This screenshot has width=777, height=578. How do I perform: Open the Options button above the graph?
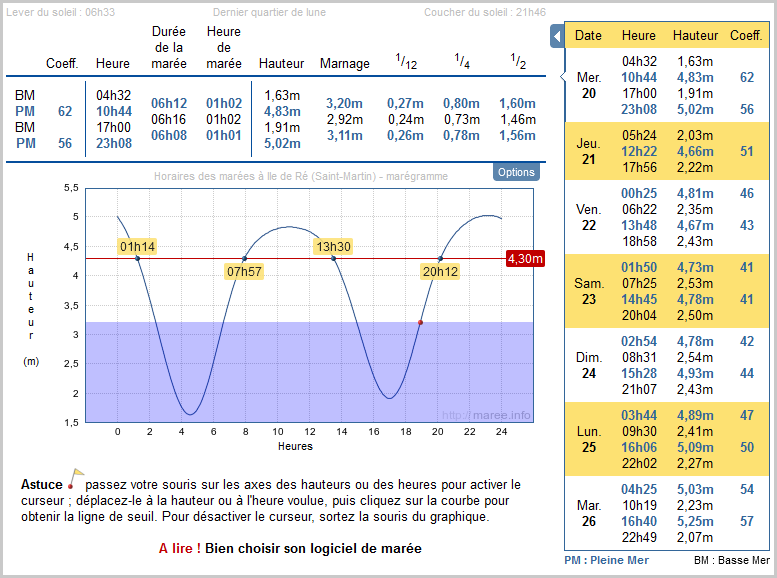pyautogui.click(x=516, y=172)
